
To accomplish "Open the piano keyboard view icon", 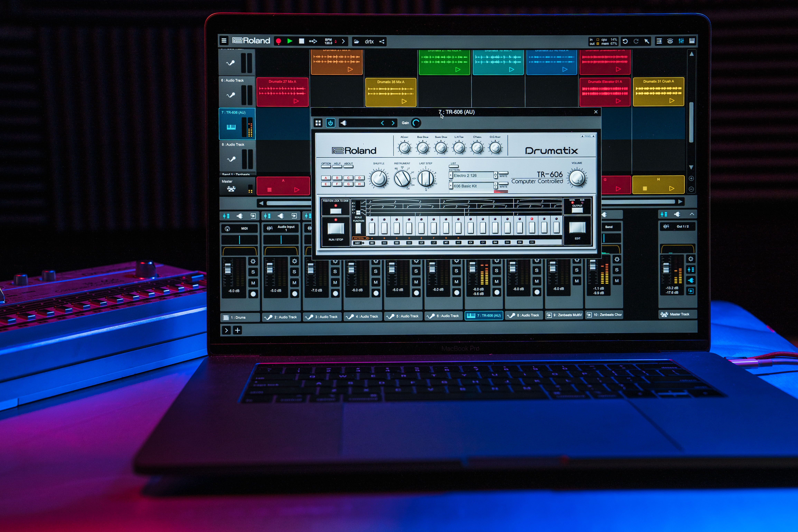I will click(x=692, y=41).
